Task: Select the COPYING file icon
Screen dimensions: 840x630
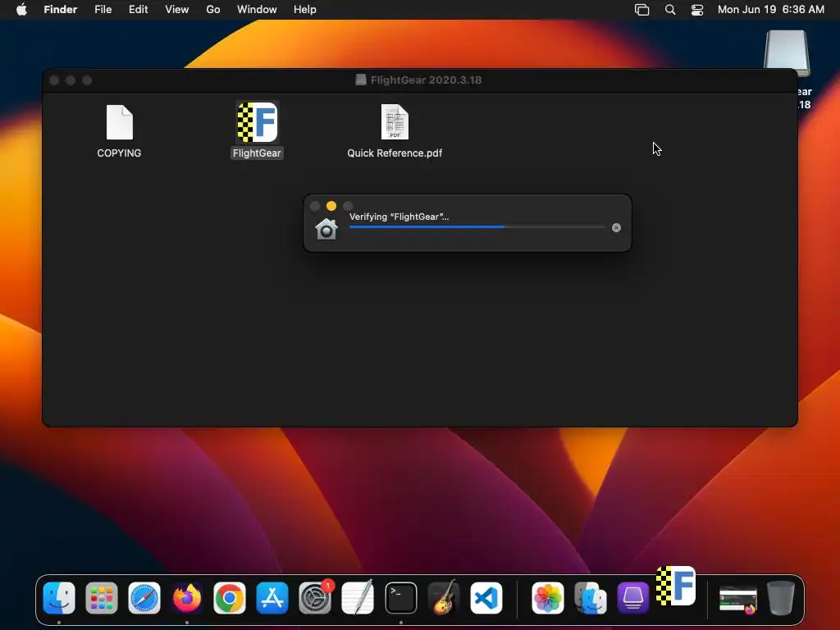Action: coord(119,122)
